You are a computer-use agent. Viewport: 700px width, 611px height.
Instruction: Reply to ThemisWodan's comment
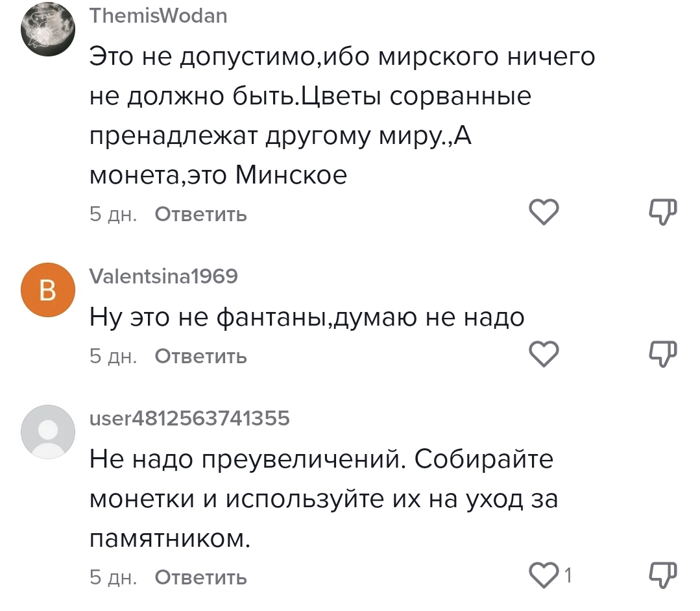click(x=201, y=214)
